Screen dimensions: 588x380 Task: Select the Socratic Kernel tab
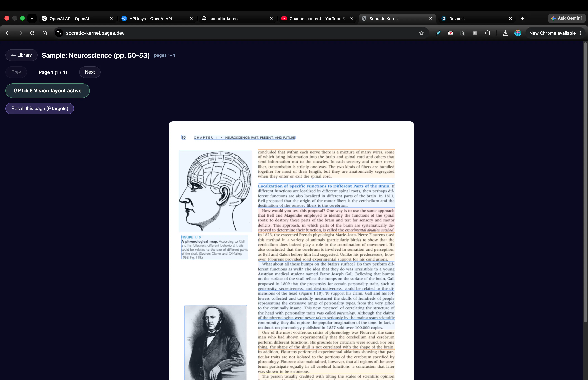(x=397, y=19)
